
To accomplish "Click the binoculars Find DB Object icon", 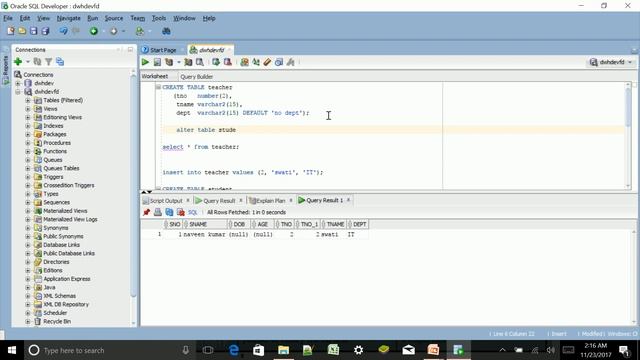I will pyautogui.click(x=166, y=31).
